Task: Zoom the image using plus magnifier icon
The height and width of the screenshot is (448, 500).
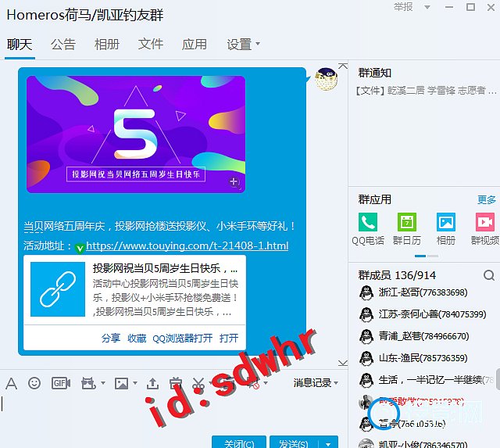Action: (234, 182)
